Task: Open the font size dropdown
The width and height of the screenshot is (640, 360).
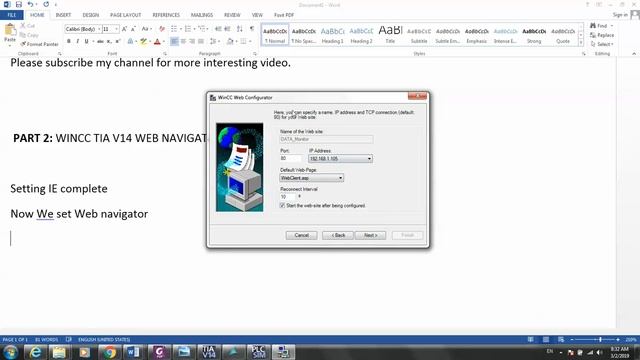Action: click(x=117, y=29)
